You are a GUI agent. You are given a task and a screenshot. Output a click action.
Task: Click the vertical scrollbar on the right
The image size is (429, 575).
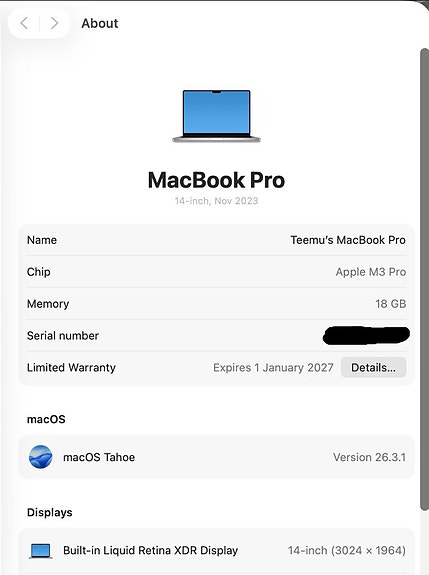coord(424,279)
